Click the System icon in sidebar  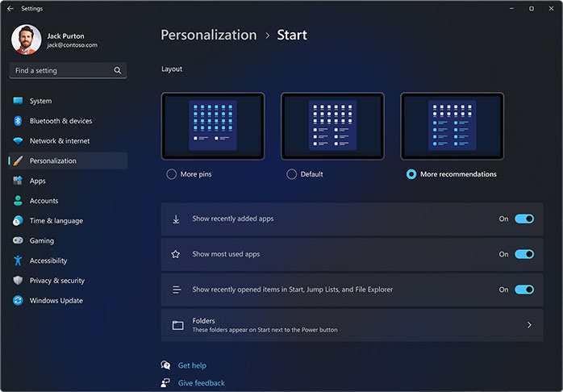18,101
